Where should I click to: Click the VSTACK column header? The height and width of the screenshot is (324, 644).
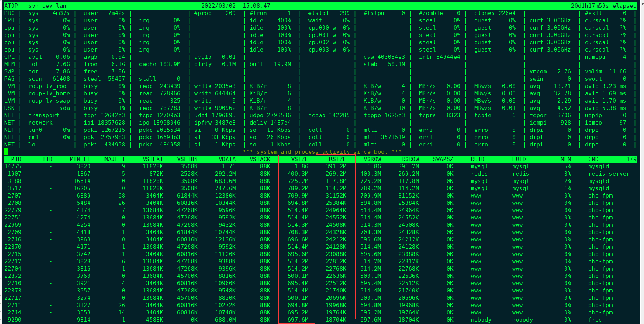pos(260,159)
